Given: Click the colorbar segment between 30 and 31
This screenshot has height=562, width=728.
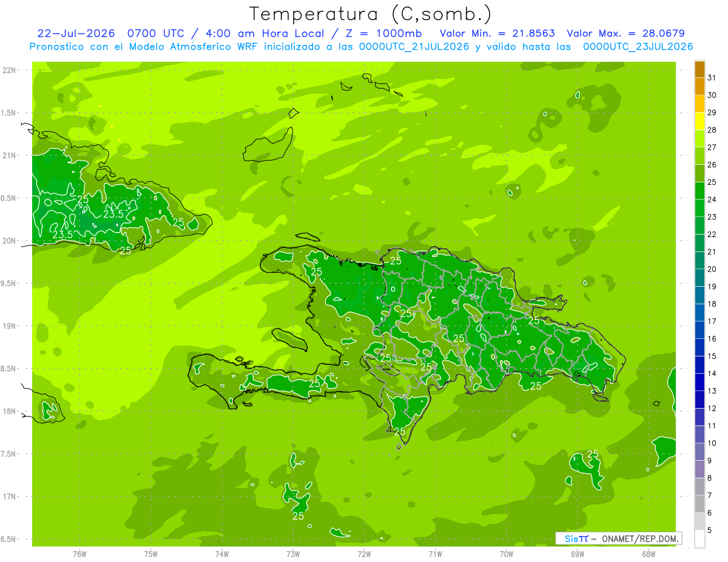Looking at the screenshot, I should [699, 87].
